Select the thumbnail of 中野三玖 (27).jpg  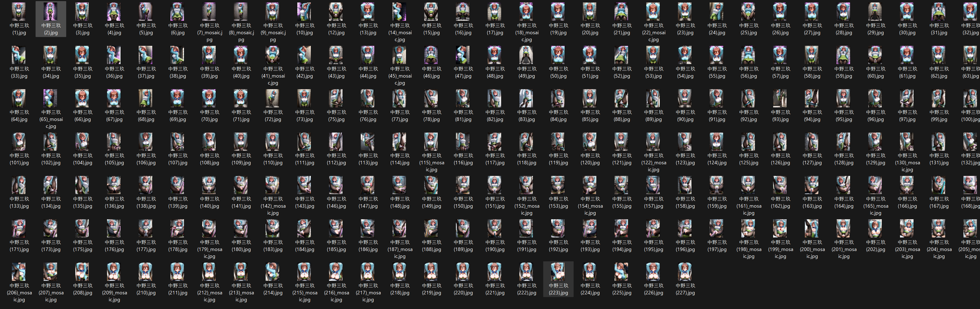click(812, 12)
